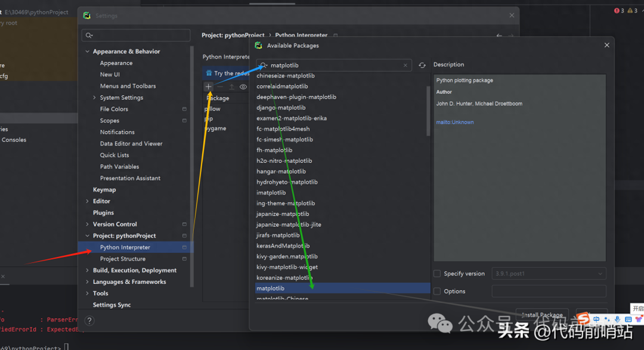644x350 pixels.
Task: Open the mailto:Unknown link
Action: pyautogui.click(x=454, y=122)
